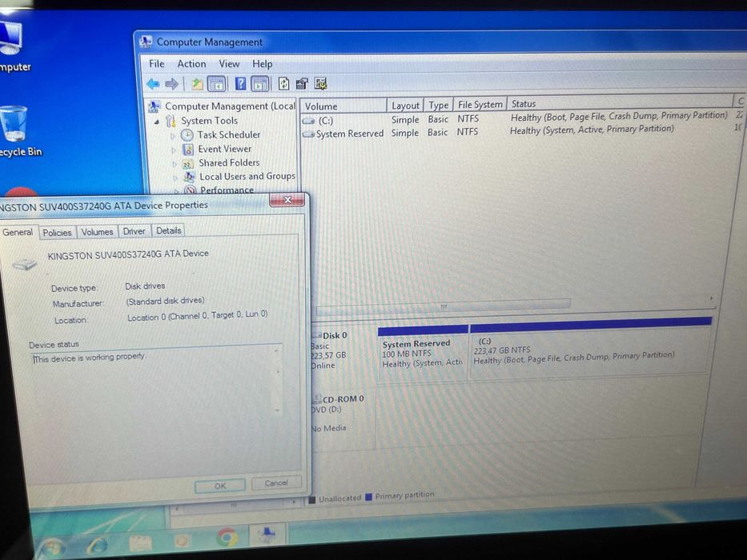Click the console tree horizontal scrollbar
747x560 pixels.
click(x=234, y=505)
